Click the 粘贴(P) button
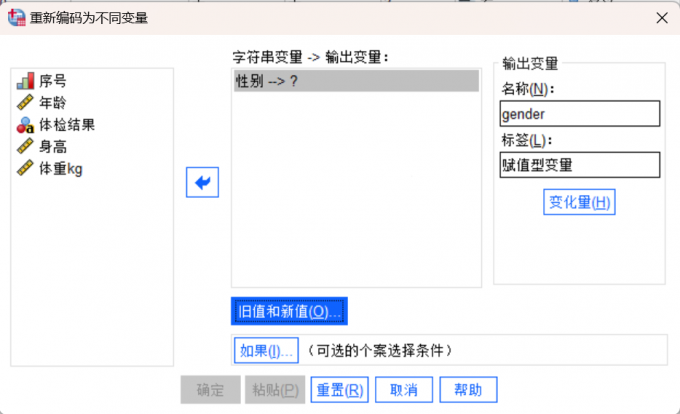 [x=275, y=390]
